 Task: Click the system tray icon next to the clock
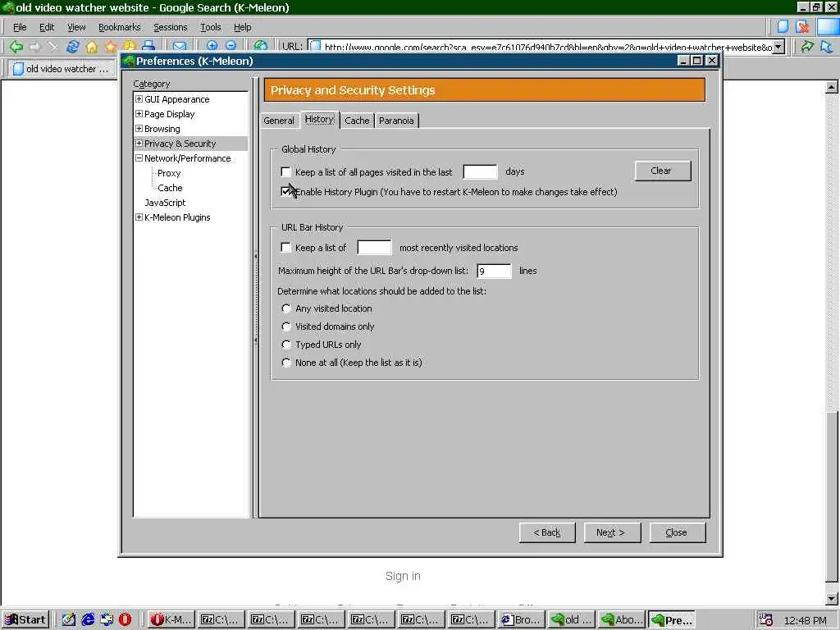coord(766,620)
